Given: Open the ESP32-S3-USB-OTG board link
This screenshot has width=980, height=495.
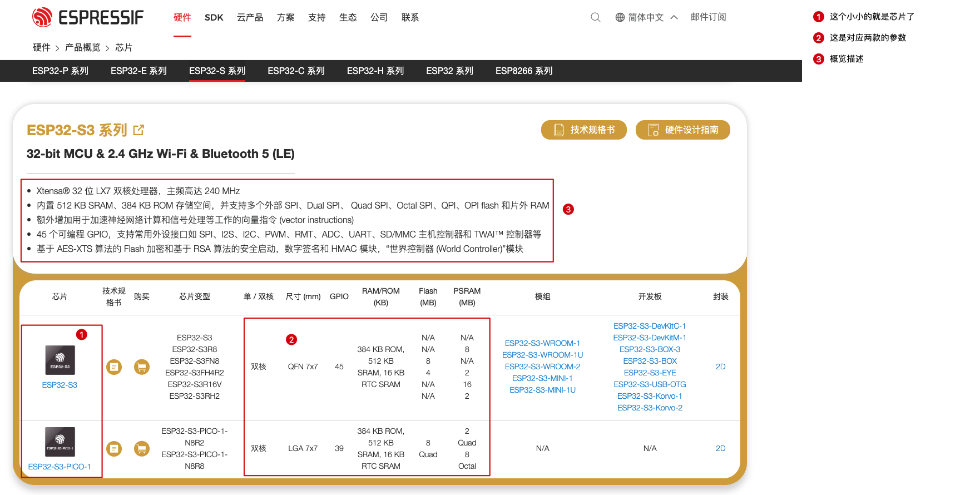Looking at the screenshot, I should click(650, 384).
